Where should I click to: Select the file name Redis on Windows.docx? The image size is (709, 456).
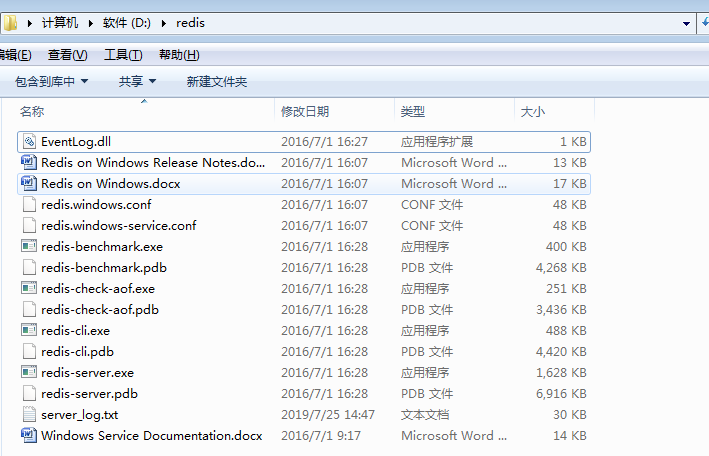[111, 184]
